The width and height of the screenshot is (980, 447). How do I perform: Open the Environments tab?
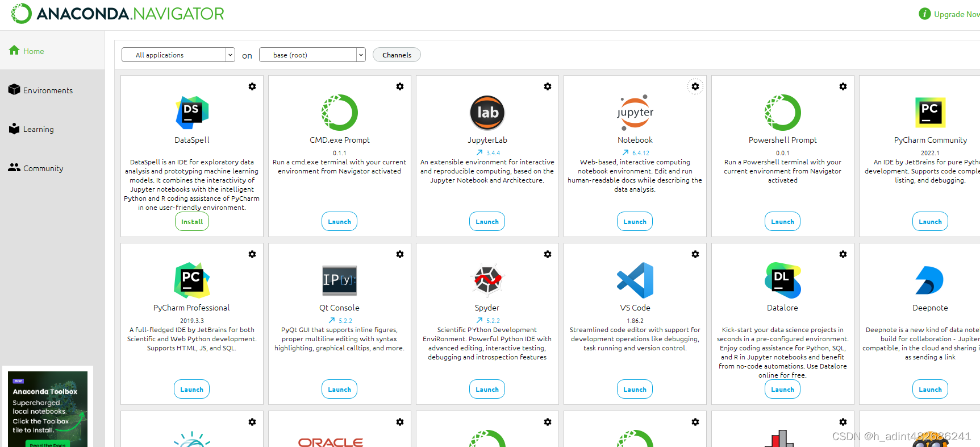click(x=52, y=90)
